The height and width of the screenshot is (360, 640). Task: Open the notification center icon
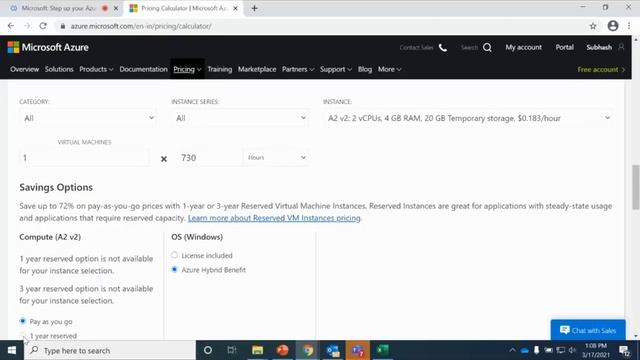point(624,350)
